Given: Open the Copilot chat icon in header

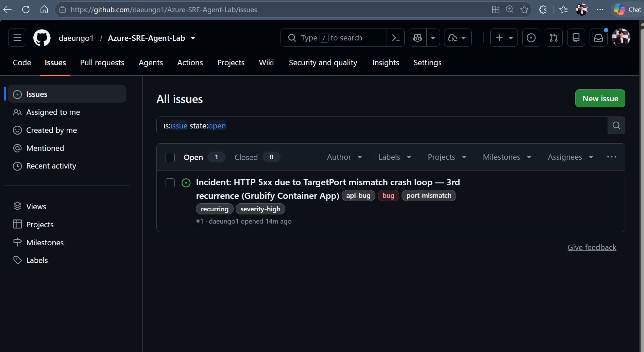Looking at the screenshot, I should pos(418,38).
